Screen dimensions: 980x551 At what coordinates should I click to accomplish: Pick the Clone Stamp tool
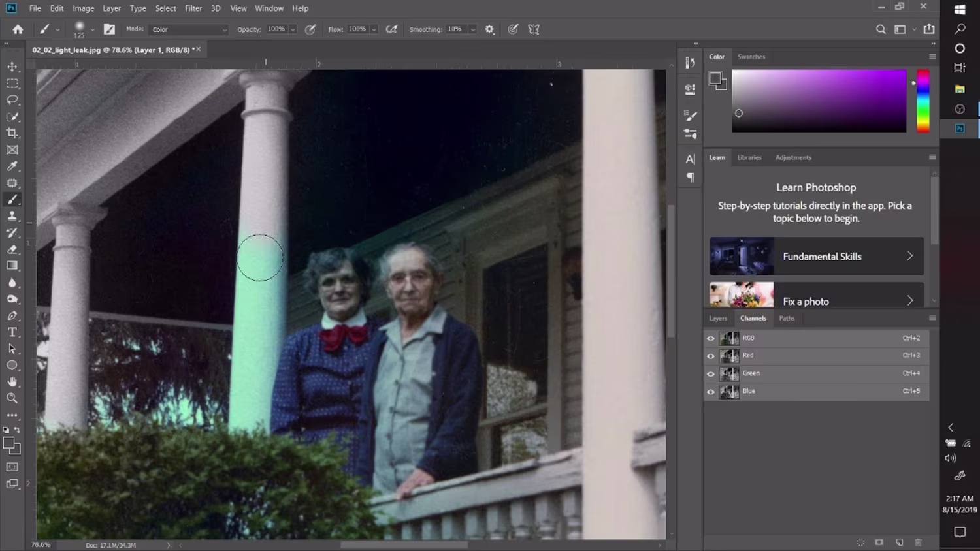(x=12, y=216)
